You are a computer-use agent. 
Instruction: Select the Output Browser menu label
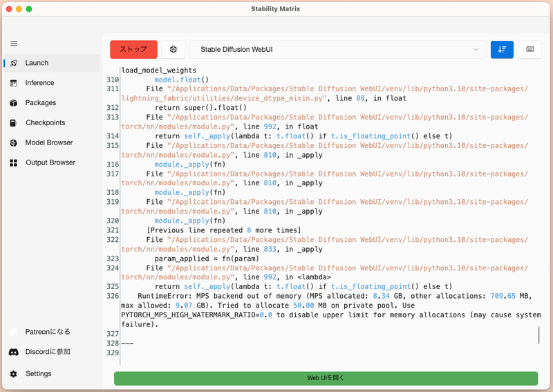[50, 162]
